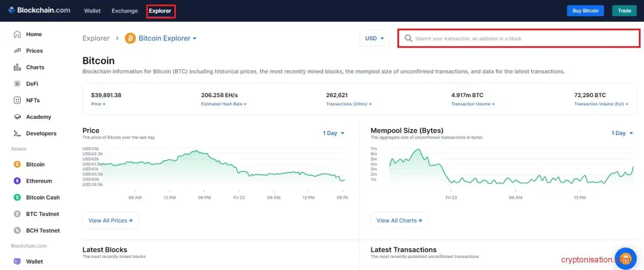Viewport: 644px width, 270px height.
Task: Open the DeFi grid icon
Action: point(17,84)
